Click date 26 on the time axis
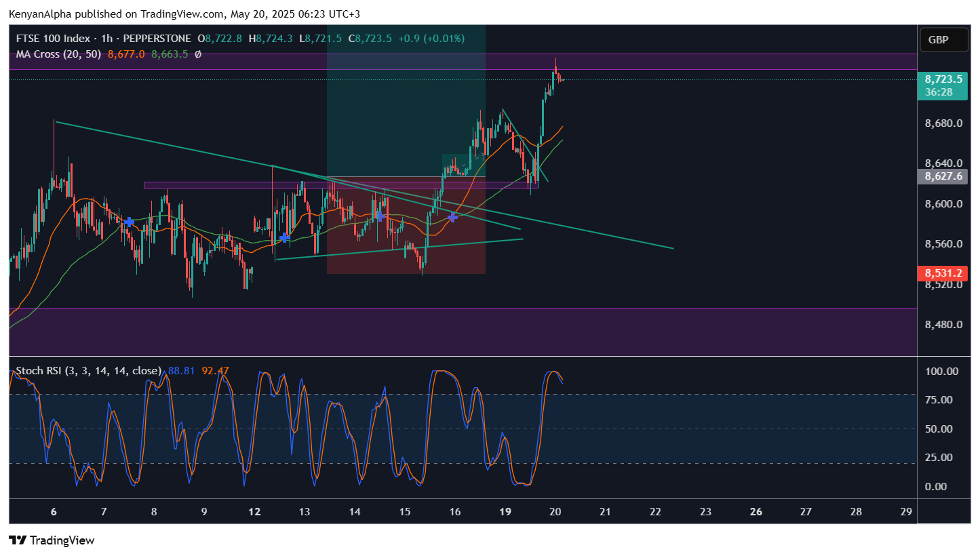Viewport: 980px width, 556px height. tap(756, 511)
